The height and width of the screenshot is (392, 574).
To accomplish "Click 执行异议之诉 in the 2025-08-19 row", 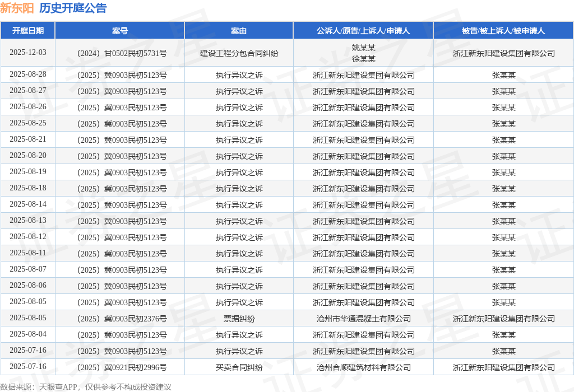I will [x=239, y=172].
